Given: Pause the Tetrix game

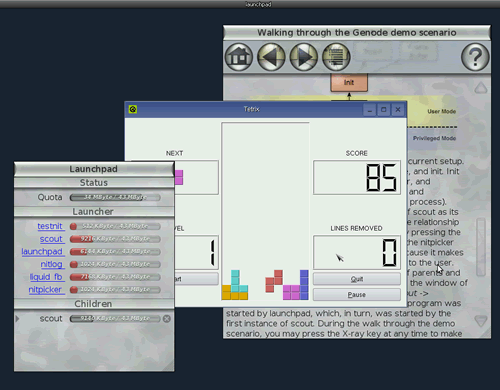Looking at the screenshot, I should coord(357,295).
